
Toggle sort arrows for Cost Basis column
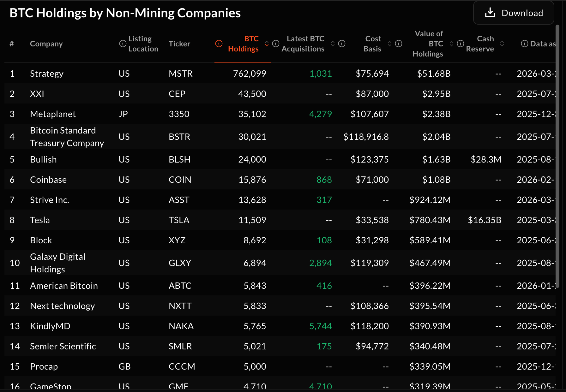coord(389,44)
